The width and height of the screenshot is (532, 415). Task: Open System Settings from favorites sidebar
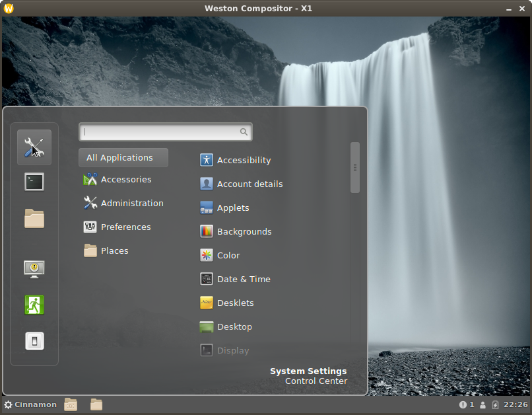click(34, 147)
